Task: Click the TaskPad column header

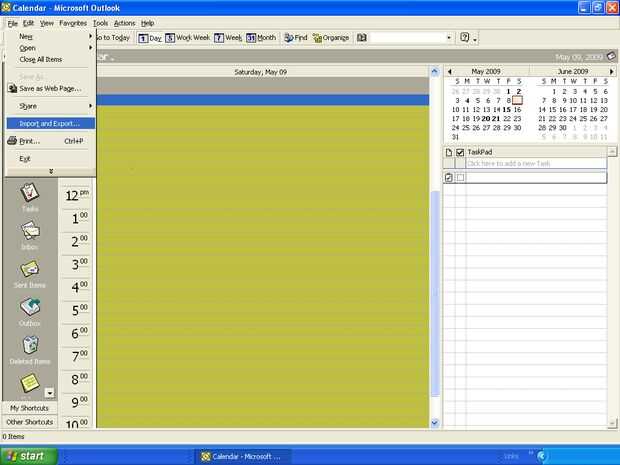Action: [536, 152]
